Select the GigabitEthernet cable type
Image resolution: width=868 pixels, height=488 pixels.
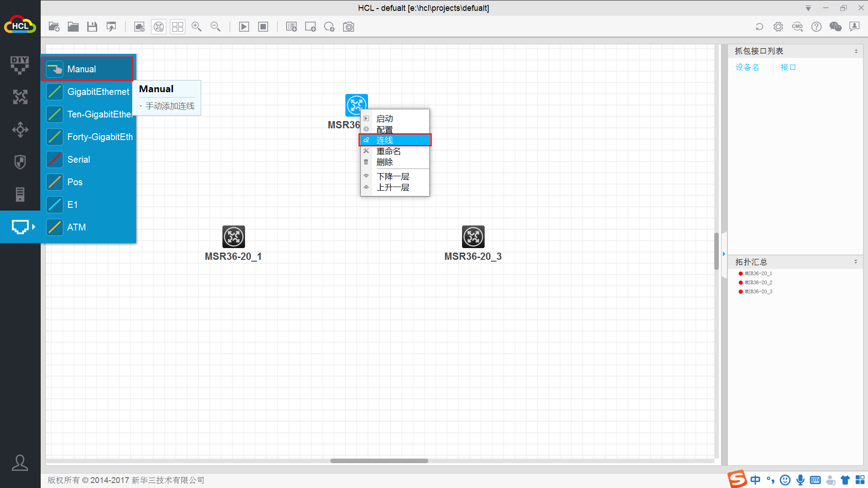[x=89, y=92]
